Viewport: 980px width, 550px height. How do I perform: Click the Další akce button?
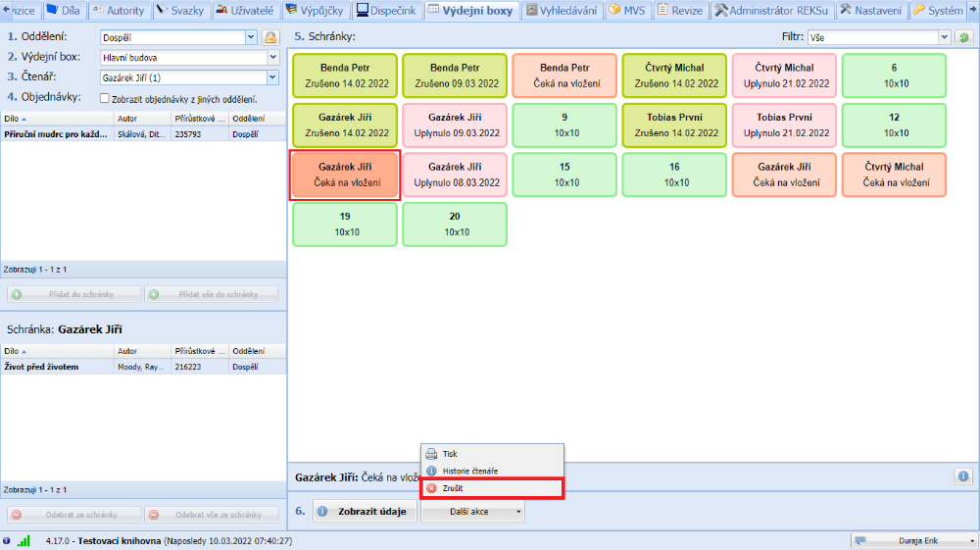coord(474,511)
